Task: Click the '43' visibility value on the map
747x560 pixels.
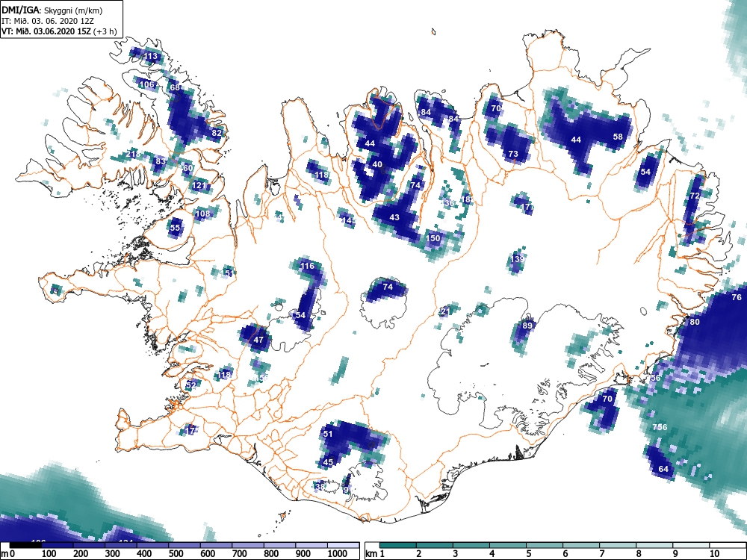Action: coord(394,217)
